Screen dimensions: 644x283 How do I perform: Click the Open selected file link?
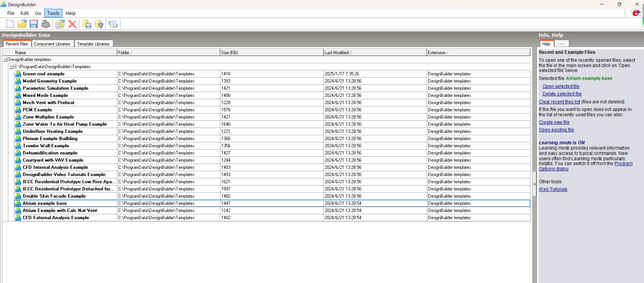[561, 86]
